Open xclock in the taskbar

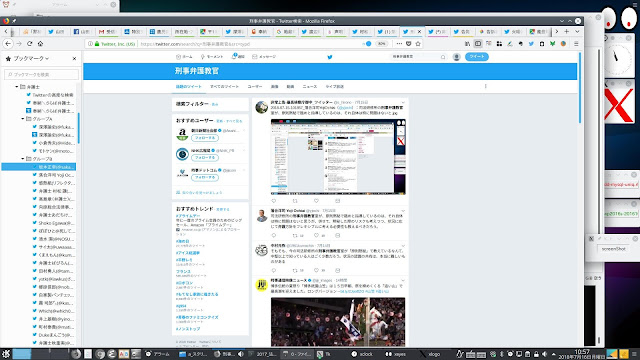pyautogui.click(x=362, y=354)
